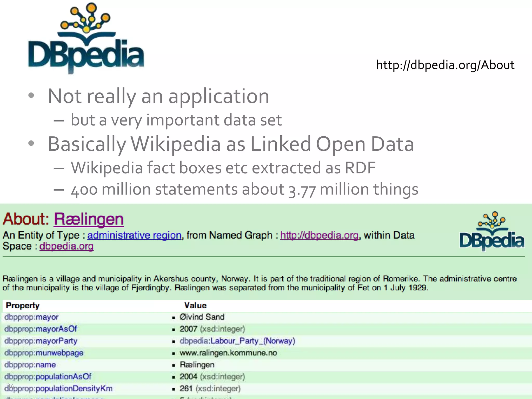Click the Value column header
This screenshot has height=399, width=532.
click(x=195, y=305)
